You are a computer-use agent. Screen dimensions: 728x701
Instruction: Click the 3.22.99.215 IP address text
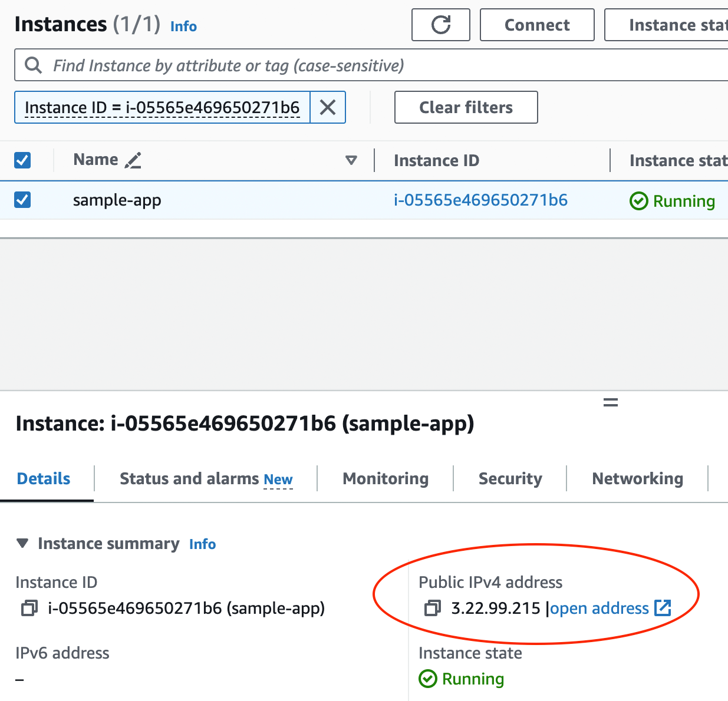pos(496,608)
